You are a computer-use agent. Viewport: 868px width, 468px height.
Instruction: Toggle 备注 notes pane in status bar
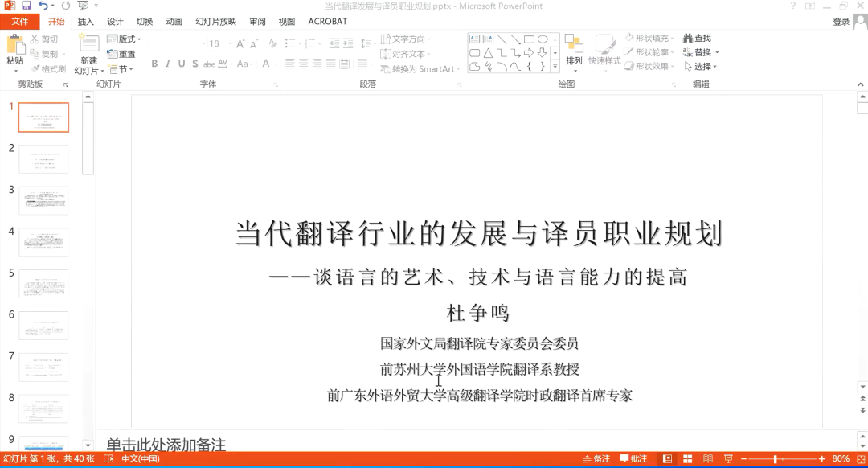596,459
